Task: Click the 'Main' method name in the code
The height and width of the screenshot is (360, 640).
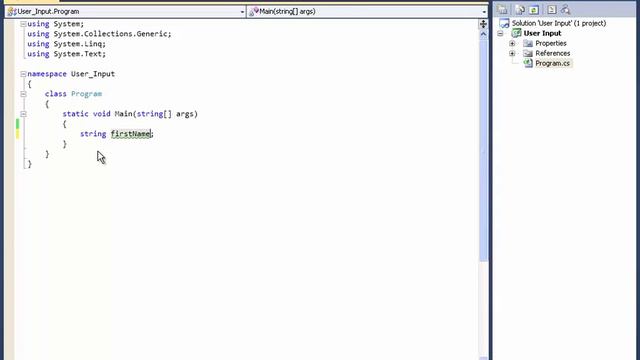Action: pos(123,114)
